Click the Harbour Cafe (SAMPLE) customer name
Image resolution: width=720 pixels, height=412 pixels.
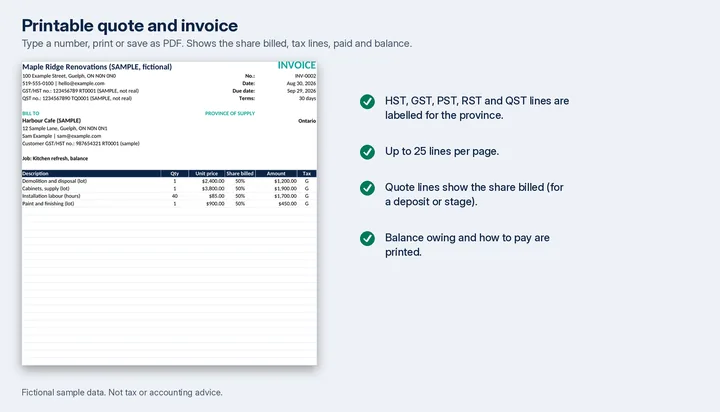pos(51,121)
